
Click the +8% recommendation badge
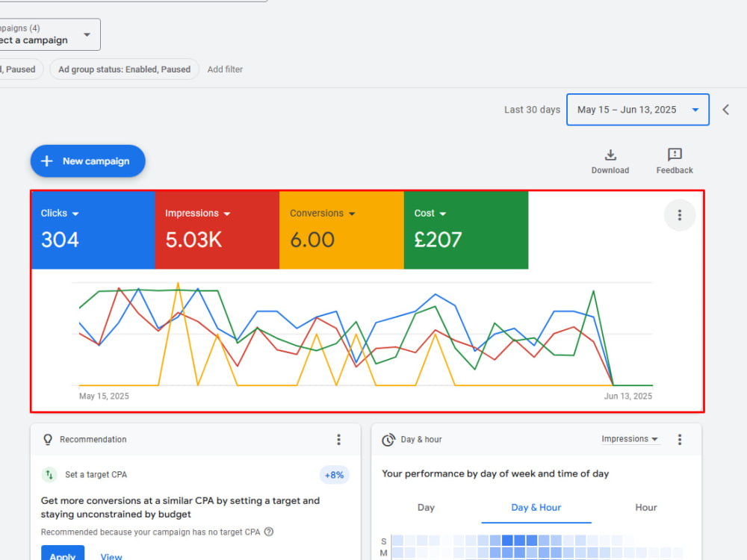point(334,475)
